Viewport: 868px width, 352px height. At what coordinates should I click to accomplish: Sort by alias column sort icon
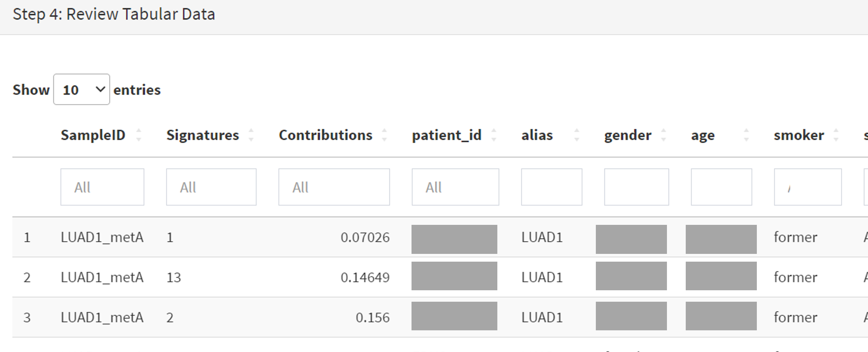tap(577, 135)
